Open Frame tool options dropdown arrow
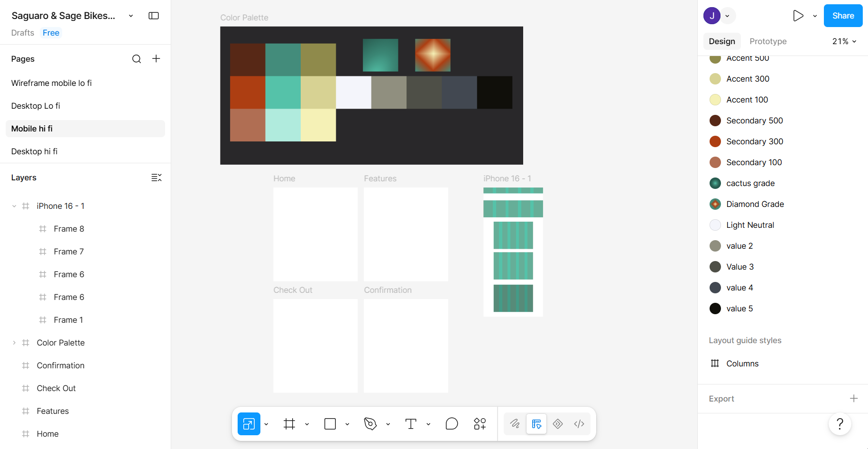The width and height of the screenshot is (868, 449). [x=307, y=424]
